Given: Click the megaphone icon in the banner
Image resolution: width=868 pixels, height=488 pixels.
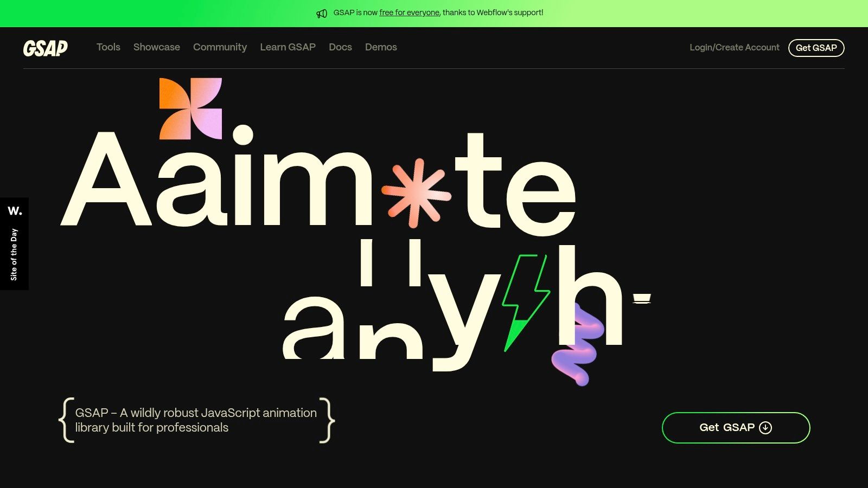Looking at the screenshot, I should point(322,12).
